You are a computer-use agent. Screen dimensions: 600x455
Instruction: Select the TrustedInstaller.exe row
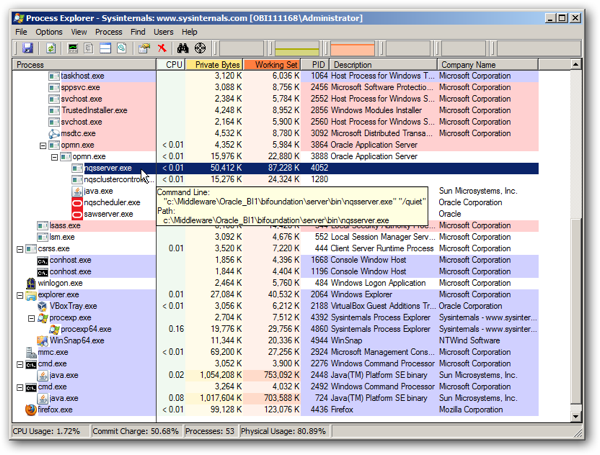pyautogui.click(x=276, y=111)
